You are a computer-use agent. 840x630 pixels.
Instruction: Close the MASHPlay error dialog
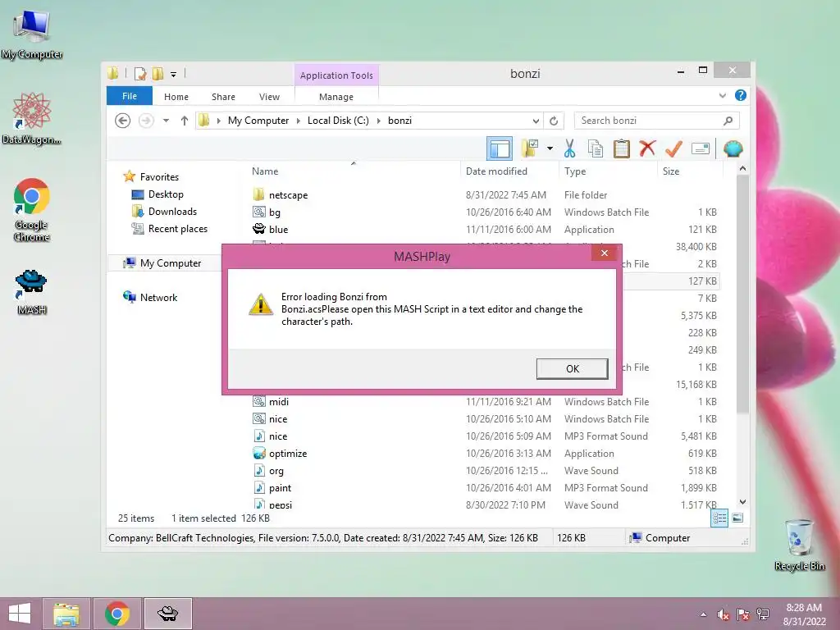tap(605, 253)
